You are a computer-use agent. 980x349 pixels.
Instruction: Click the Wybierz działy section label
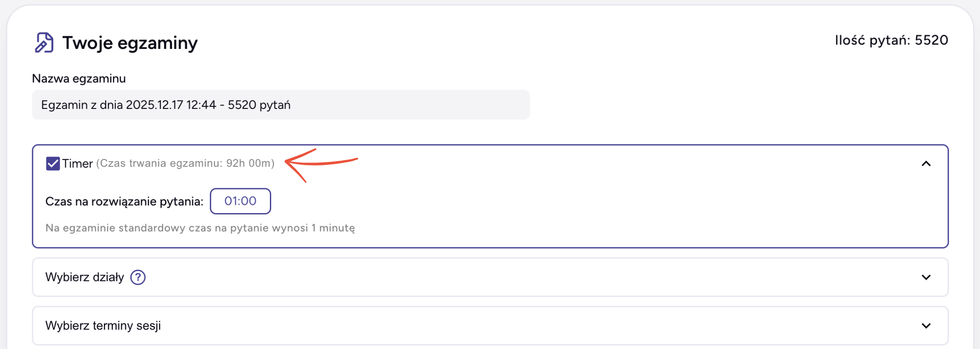85,277
